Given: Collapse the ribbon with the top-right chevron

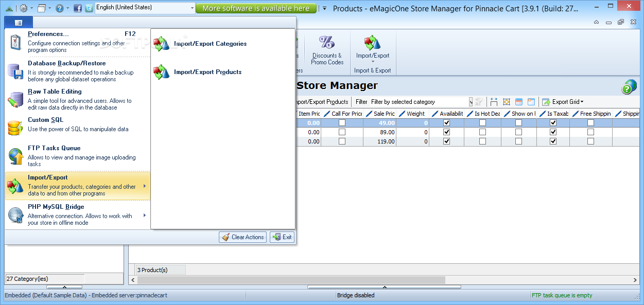Looking at the screenshot, I should click(596, 22).
